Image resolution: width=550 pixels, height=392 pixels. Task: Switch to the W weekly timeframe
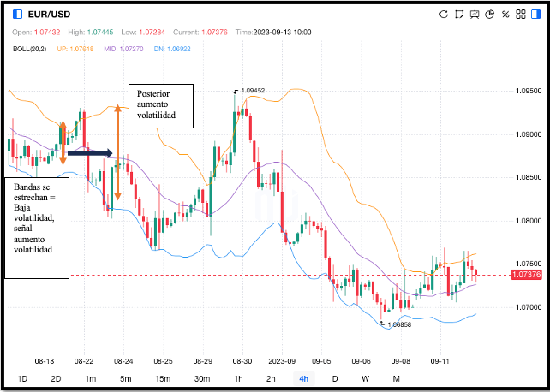(365, 378)
